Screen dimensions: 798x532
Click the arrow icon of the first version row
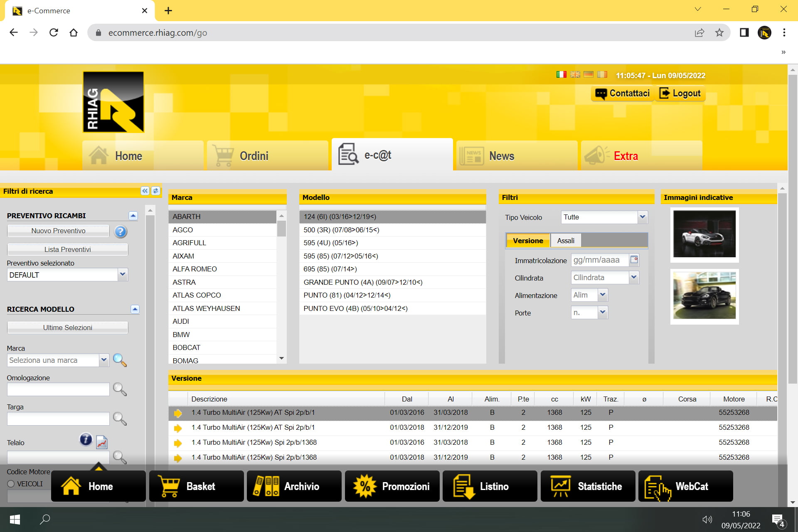[x=178, y=413]
